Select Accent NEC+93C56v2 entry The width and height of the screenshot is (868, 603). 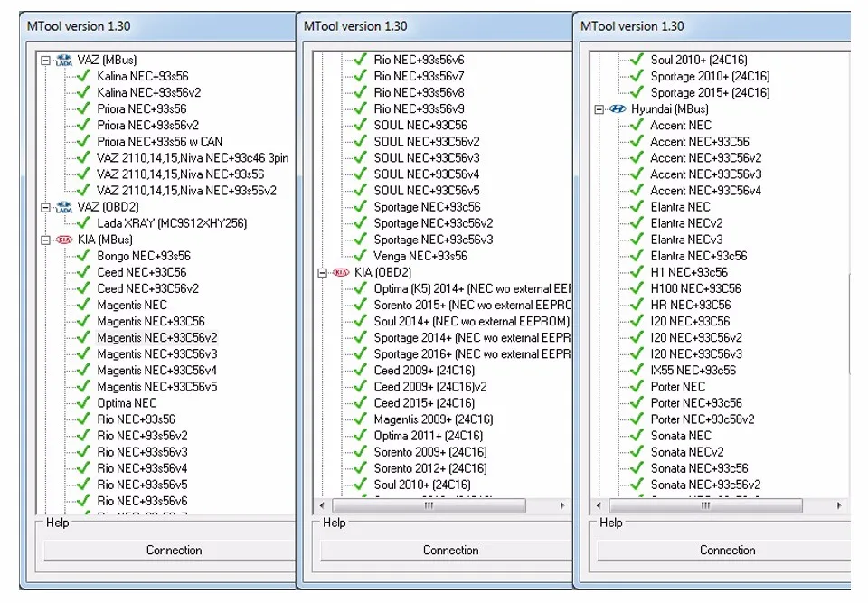[706, 158]
